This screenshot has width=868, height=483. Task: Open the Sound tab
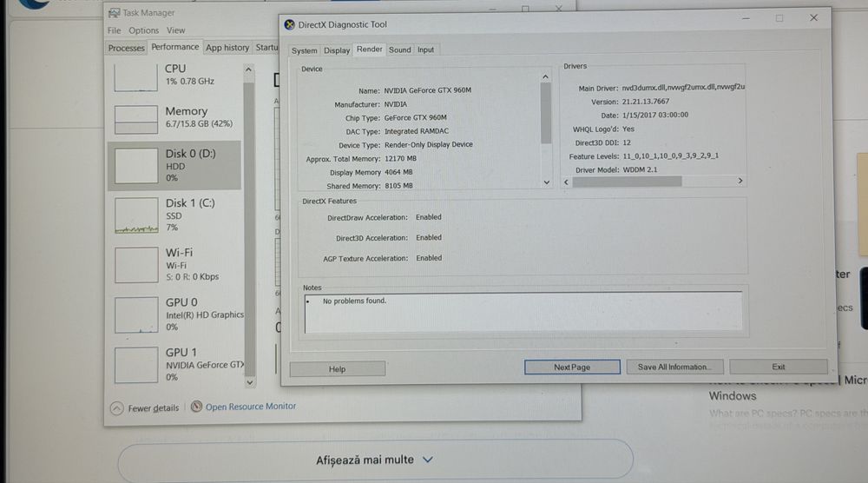click(x=399, y=50)
